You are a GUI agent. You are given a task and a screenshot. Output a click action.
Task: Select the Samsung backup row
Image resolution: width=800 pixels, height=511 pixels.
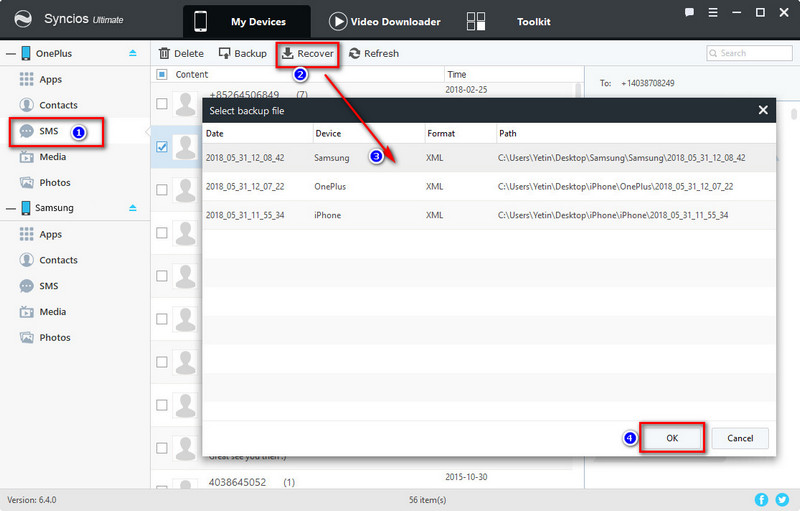coord(489,158)
